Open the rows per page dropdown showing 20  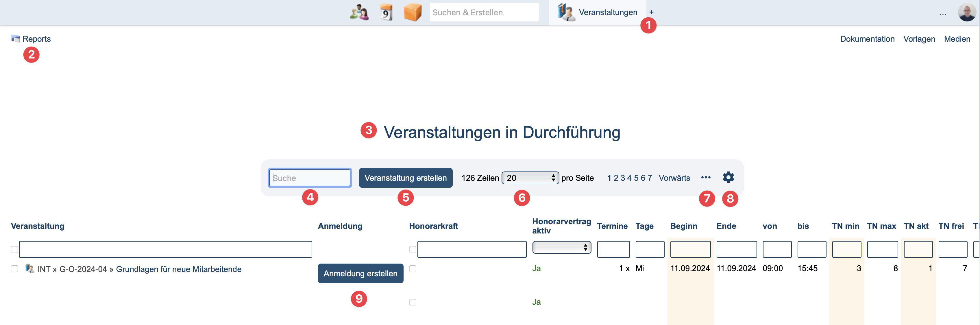coord(530,178)
